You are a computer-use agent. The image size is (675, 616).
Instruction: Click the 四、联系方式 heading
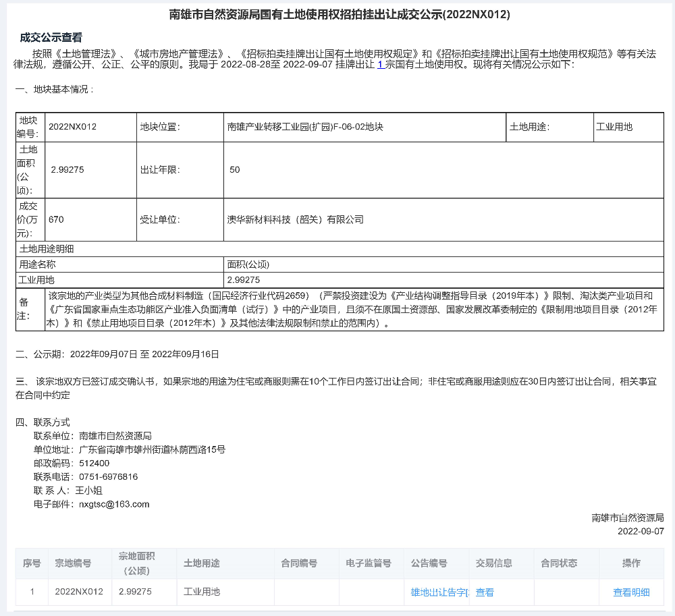(43, 422)
